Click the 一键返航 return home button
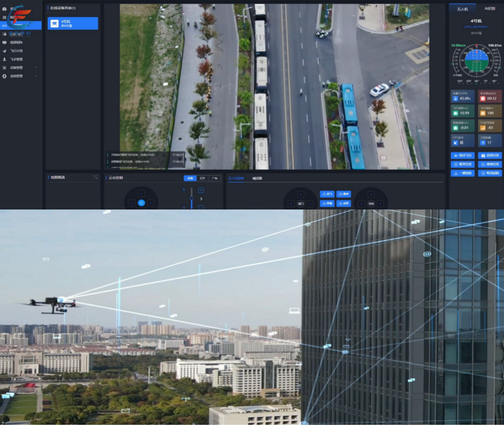 click(x=463, y=173)
